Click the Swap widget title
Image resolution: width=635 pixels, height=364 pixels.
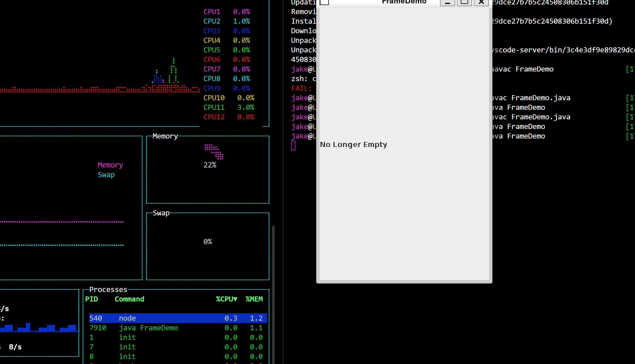pyautogui.click(x=161, y=213)
